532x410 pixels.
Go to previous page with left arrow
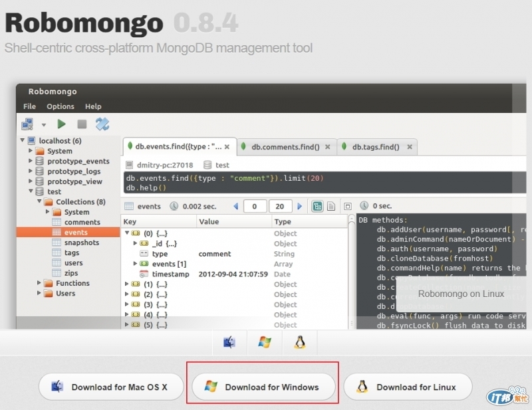coord(236,206)
